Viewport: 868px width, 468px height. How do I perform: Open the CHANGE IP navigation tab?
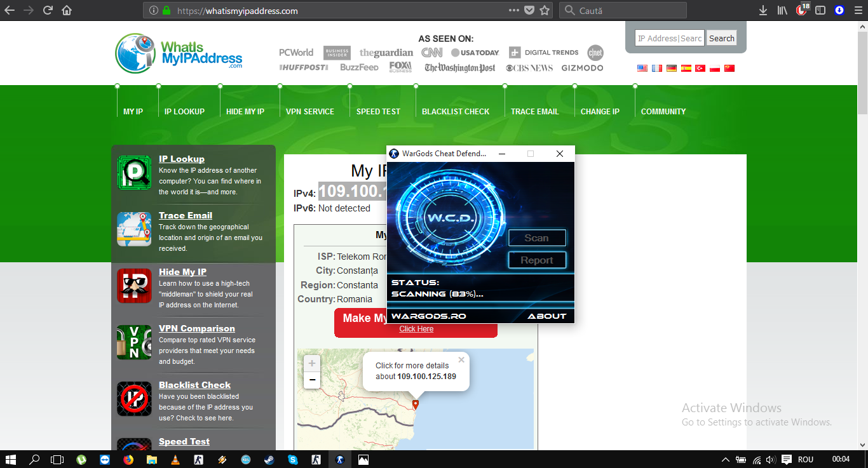(x=600, y=111)
